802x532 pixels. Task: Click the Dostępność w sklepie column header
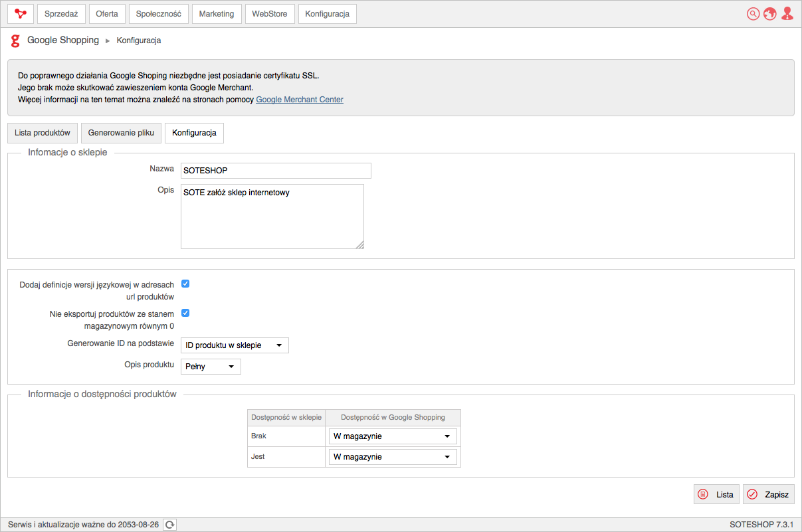point(286,418)
